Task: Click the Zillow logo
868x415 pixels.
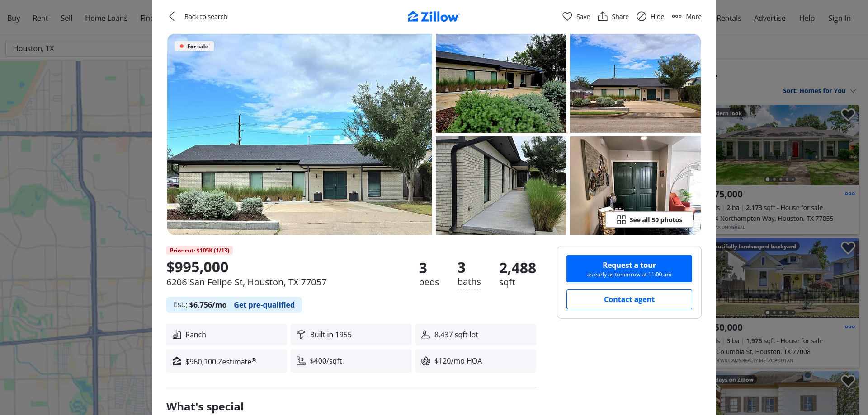Action: click(434, 17)
